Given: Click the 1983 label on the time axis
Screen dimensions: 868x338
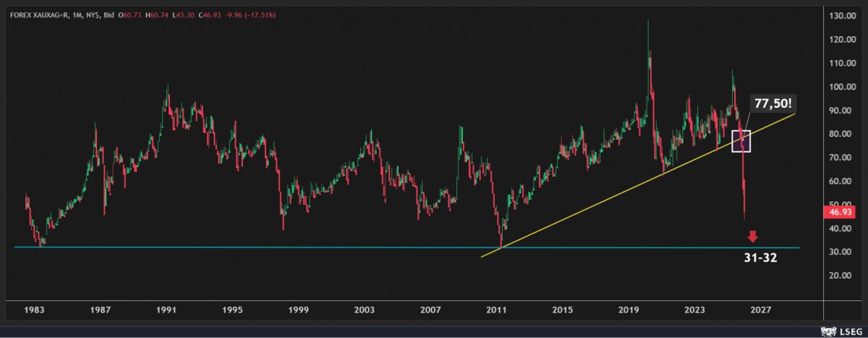Looking at the screenshot, I should [34, 310].
